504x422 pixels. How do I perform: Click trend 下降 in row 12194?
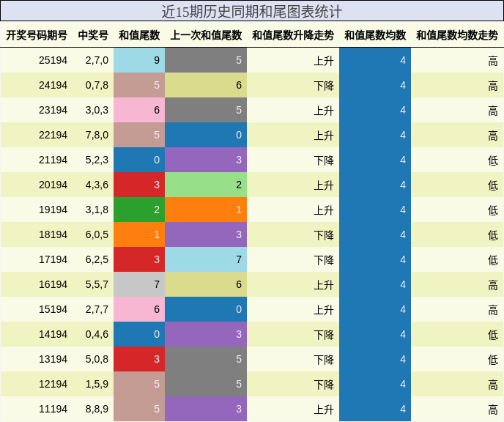(x=324, y=385)
